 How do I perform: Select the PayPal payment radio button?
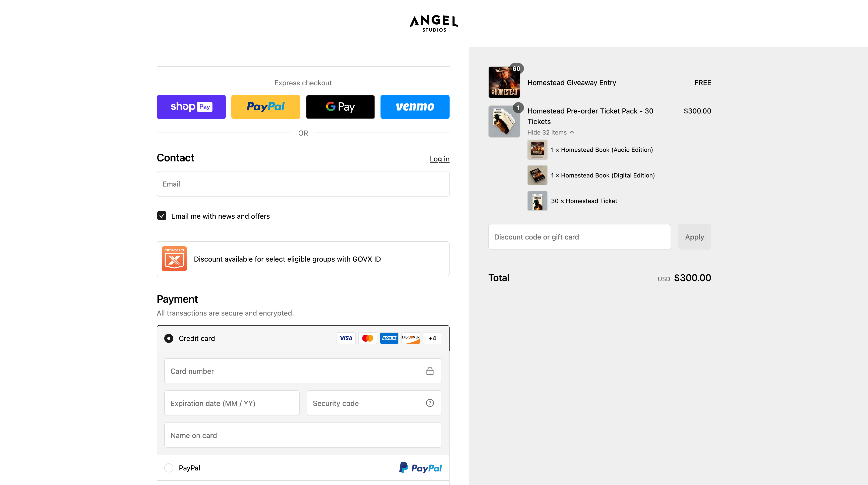point(169,468)
